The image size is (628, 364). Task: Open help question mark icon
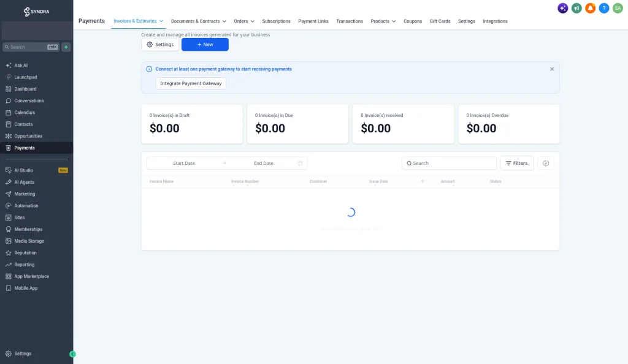pyautogui.click(x=604, y=8)
